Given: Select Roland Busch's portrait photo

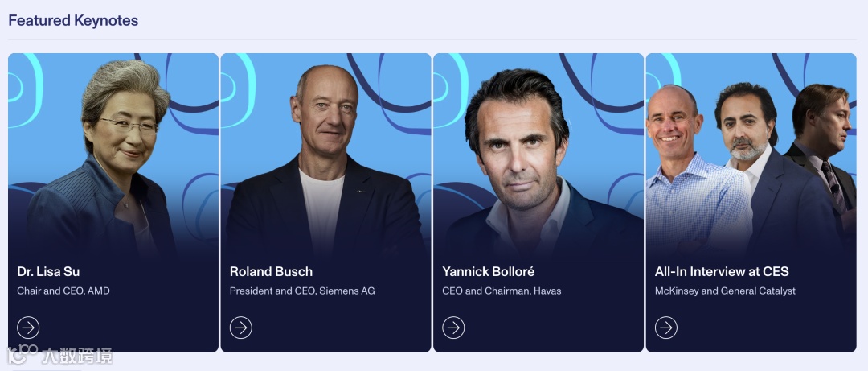Looking at the screenshot, I should click(x=325, y=161).
